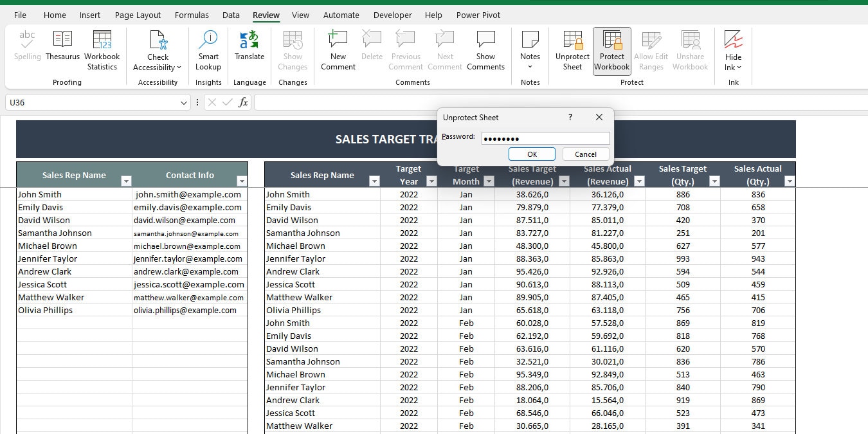Open the Notes tool
The height and width of the screenshot is (434, 868).
pos(529,48)
